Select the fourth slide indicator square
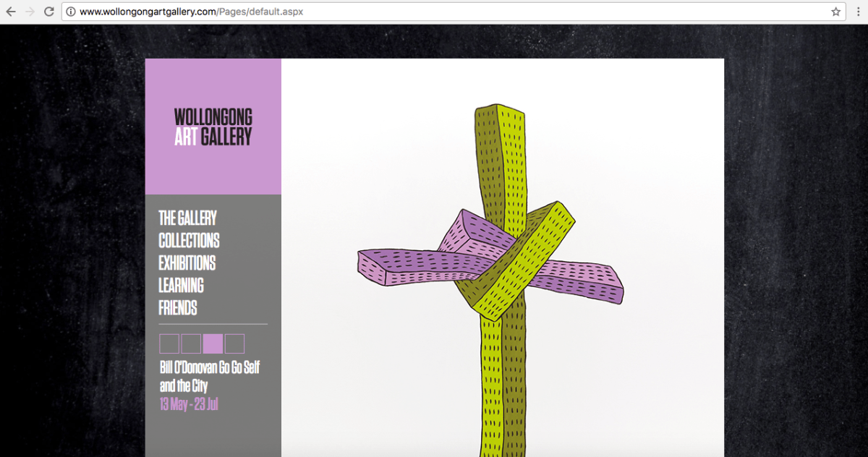Screen dimensions: 868x457 tap(234, 343)
